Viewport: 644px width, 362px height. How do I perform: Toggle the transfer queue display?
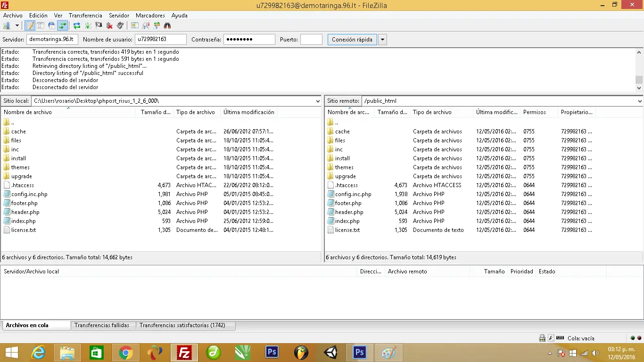coord(62,25)
